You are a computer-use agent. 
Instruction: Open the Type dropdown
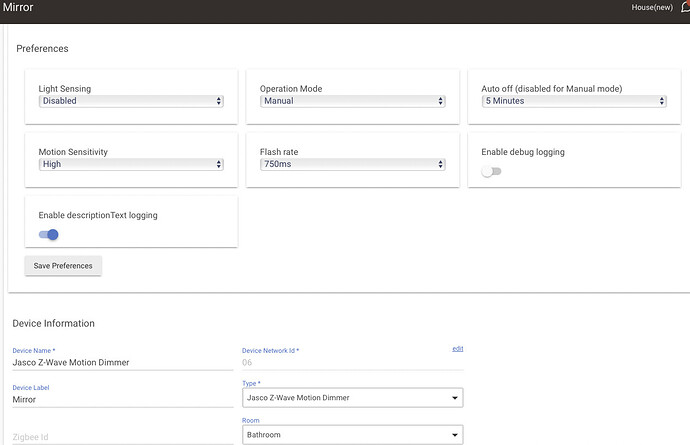[x=352, y=397]
